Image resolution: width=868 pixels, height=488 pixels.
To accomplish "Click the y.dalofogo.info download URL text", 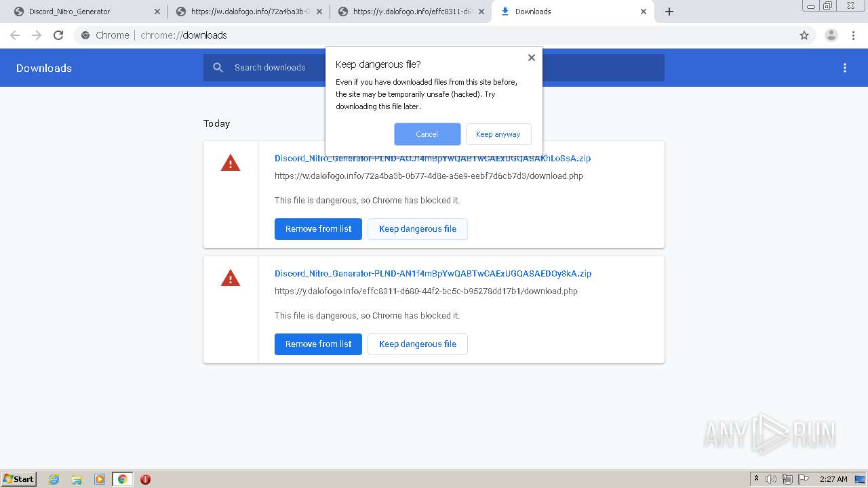I will [x=426, y=291].
